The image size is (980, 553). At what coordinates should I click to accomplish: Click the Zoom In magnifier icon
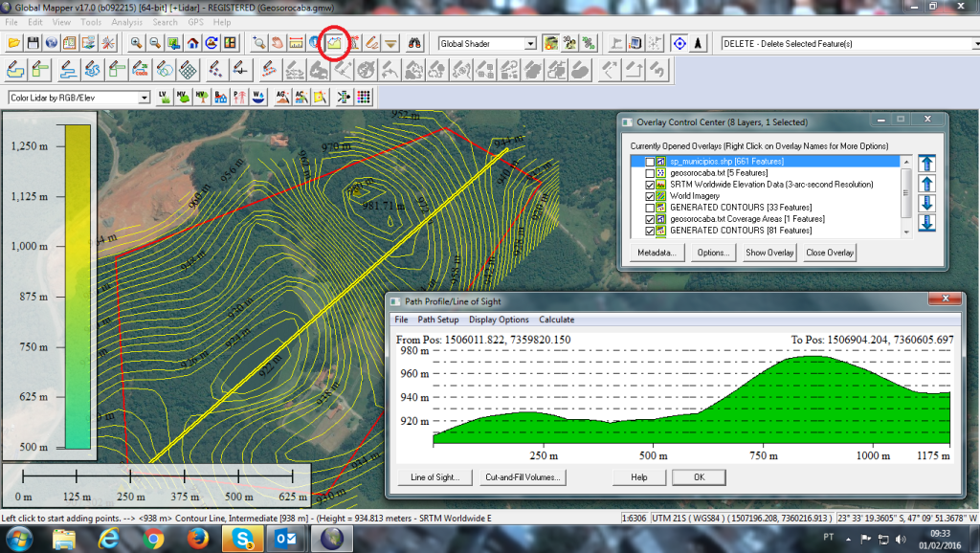[x=137, y=43]
